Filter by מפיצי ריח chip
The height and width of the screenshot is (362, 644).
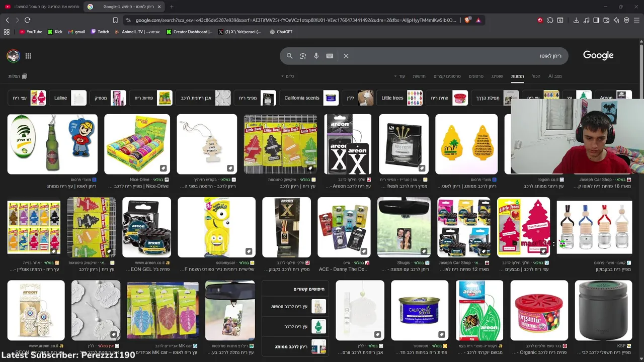255,98
